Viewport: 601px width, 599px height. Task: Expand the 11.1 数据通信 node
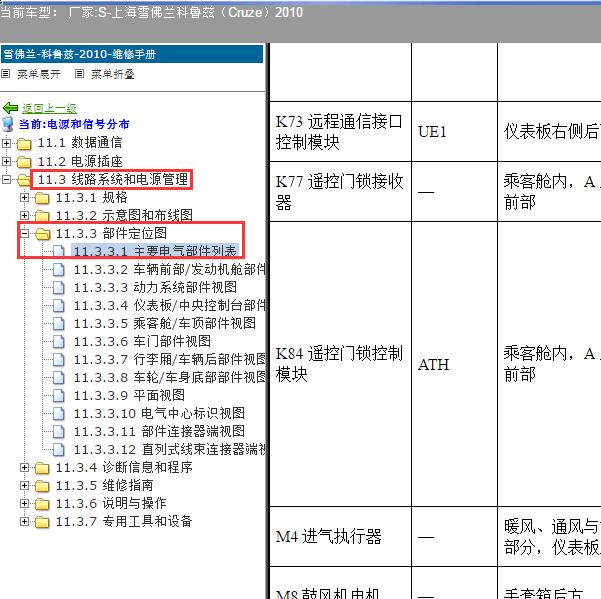pyautogui.click(x=7, y=143)
